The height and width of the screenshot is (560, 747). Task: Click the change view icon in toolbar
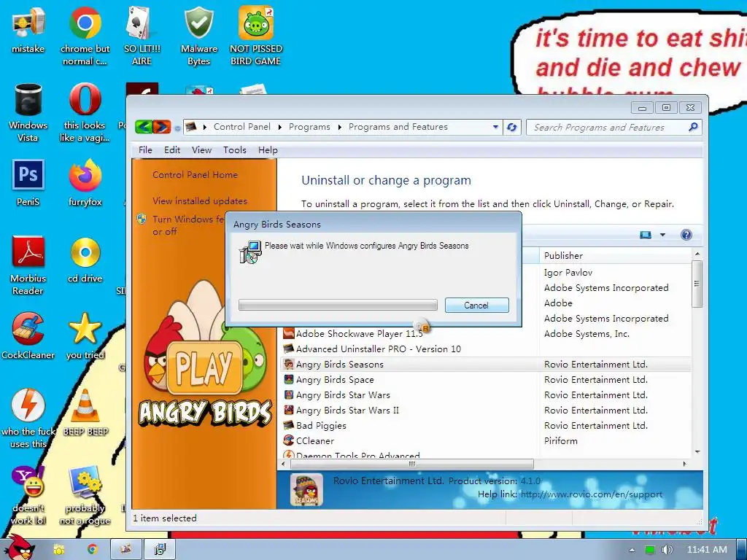coord(646,235)
